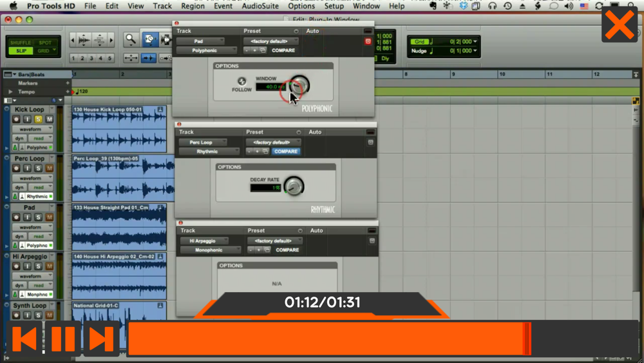This screenshot has height=363, width=644.
Task: Open the Setup menu
Action: coord(334,6)
